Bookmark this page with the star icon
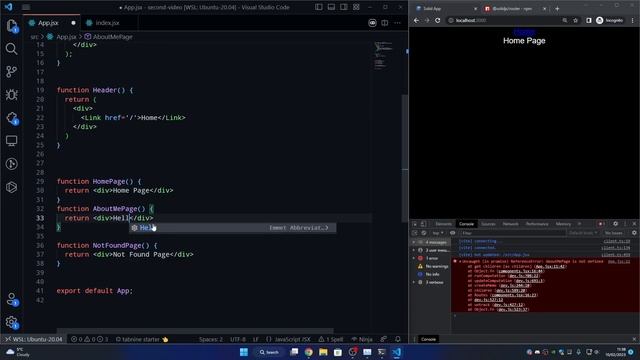Image resolution: width=640 pixels, height=360 pixels. coord(576,20)
